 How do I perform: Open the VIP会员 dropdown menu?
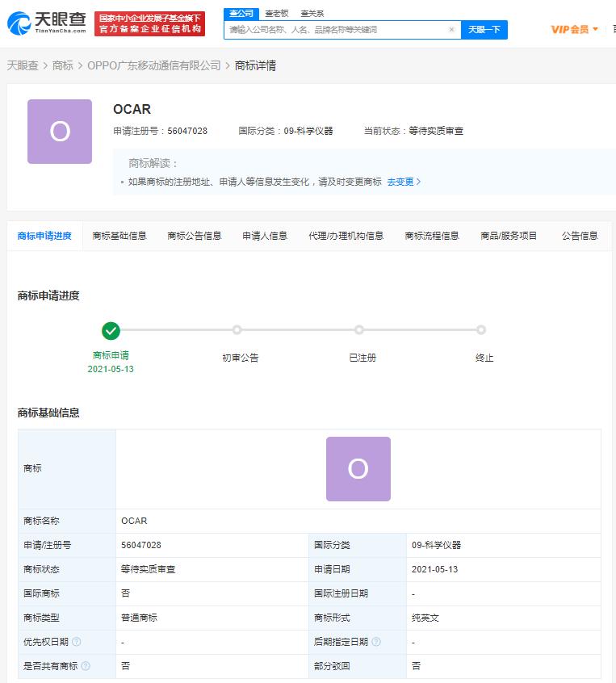[x=575, y=30]
